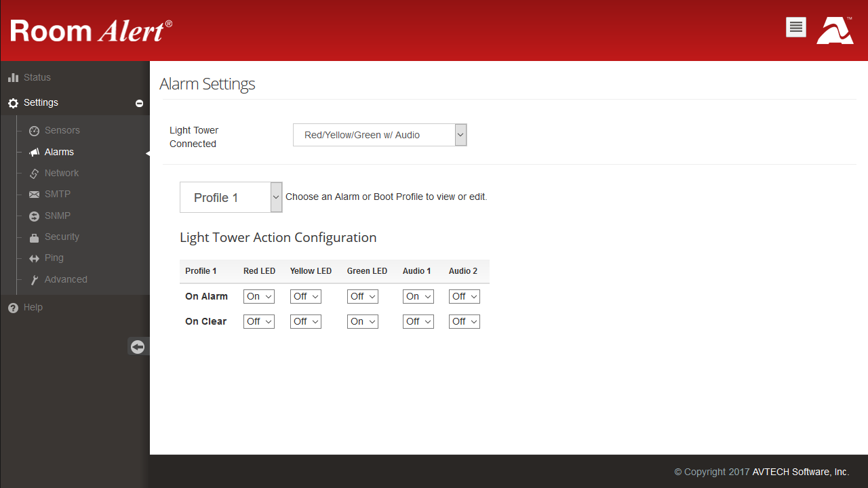Toggle Audio 1 On Alarm setting
Viewport: 868px width, 488px height.
click(418, 296)
